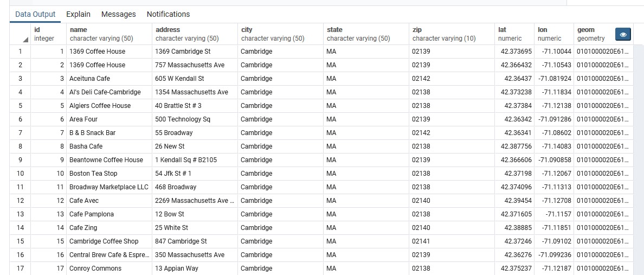Image resolution: width=644 pixels, height=275 pixels.
Task: Click address cell '1 Kendall Sq # B2105'
Action: [x=195, y=160]
